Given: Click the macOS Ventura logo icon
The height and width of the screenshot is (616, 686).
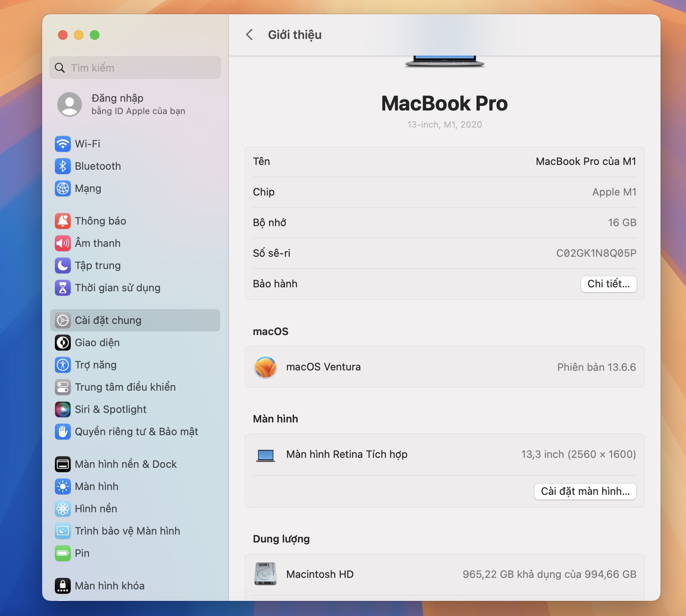Looking at the screenshot, I should click(x=265, y=367).
